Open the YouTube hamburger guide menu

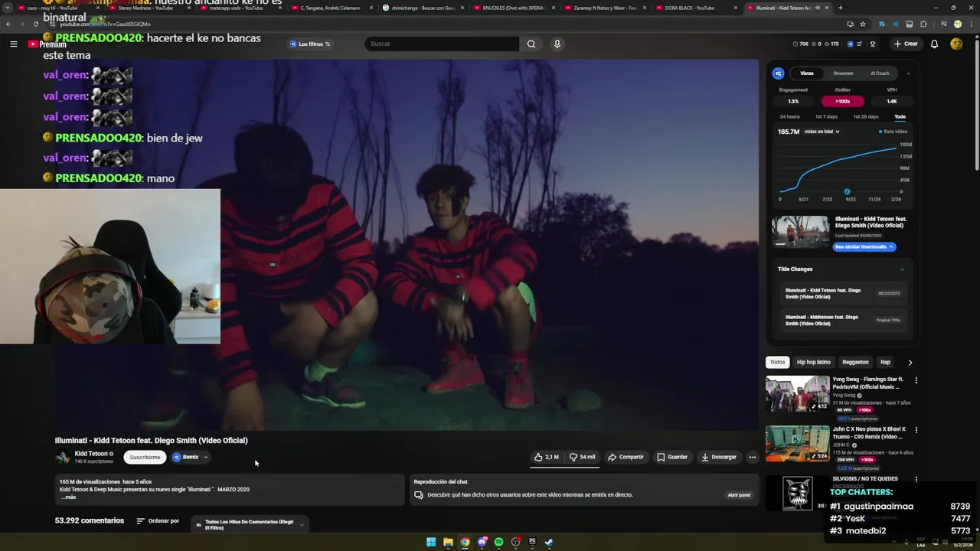[x=13, y=44]
